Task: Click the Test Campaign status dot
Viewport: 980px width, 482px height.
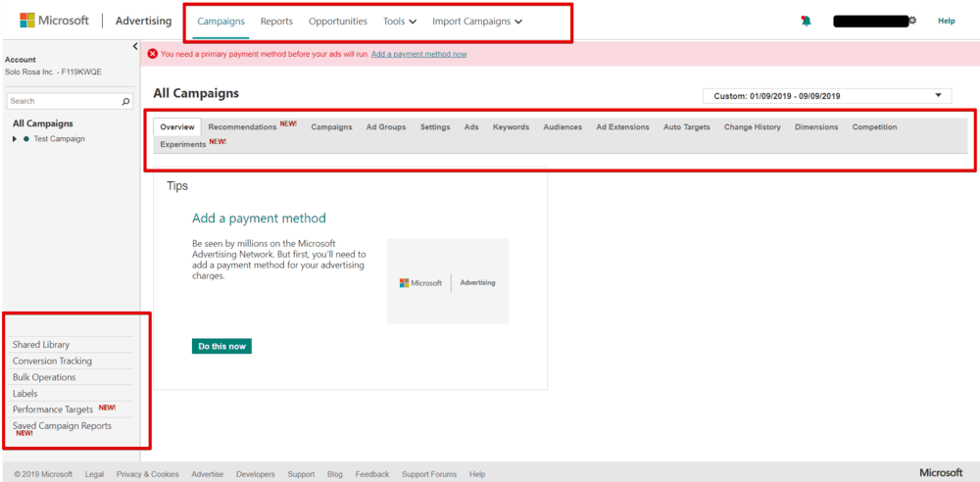Action: (x=26, y=139)
